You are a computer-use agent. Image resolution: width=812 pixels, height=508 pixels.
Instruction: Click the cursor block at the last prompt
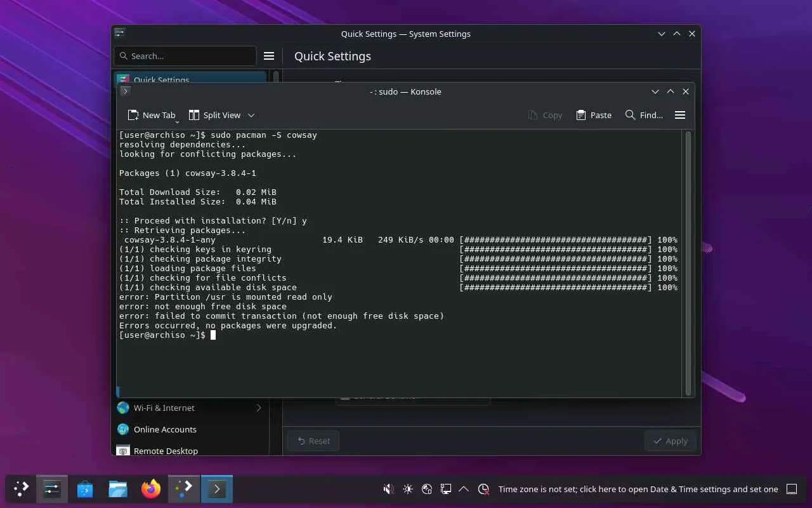point(213,335)
